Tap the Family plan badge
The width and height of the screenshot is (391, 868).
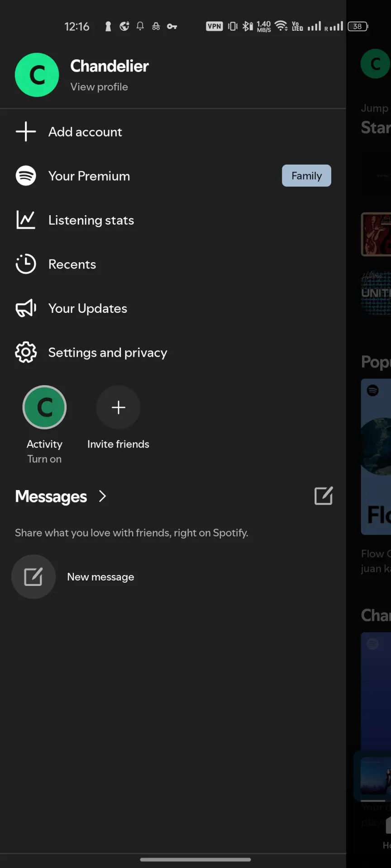306,176
